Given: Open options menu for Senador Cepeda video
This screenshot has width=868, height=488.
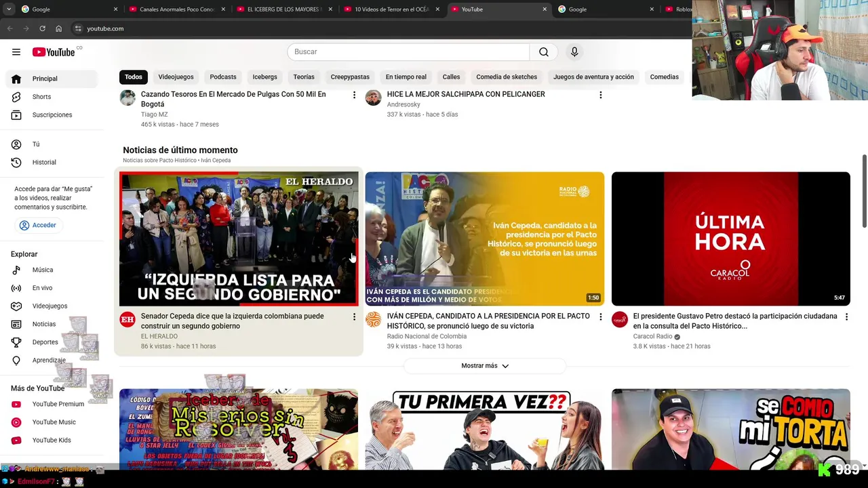Looking at the screenshot, I should [354, 317].
